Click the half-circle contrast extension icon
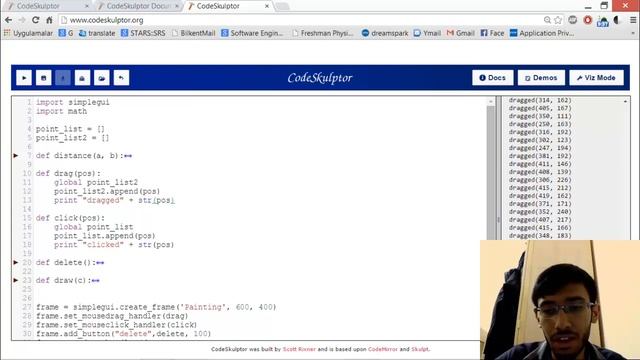 (x=617, y=20)
